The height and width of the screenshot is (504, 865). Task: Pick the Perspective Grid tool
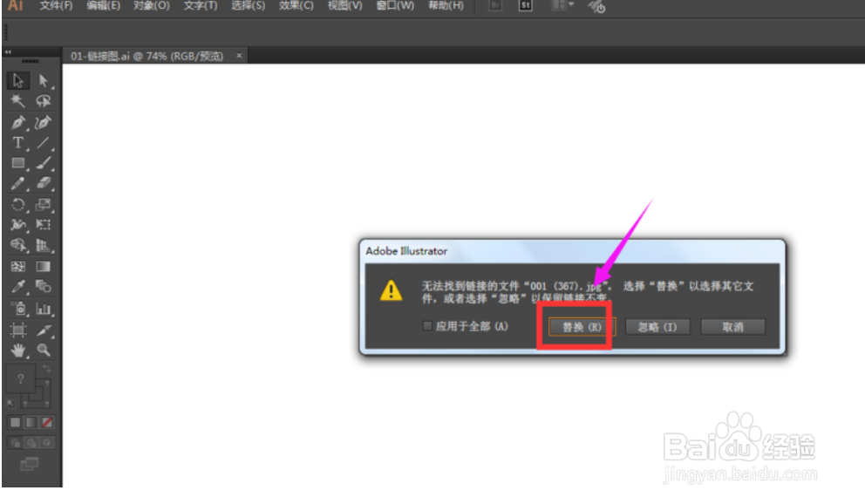pyautogui.click(x=44, y=245)
